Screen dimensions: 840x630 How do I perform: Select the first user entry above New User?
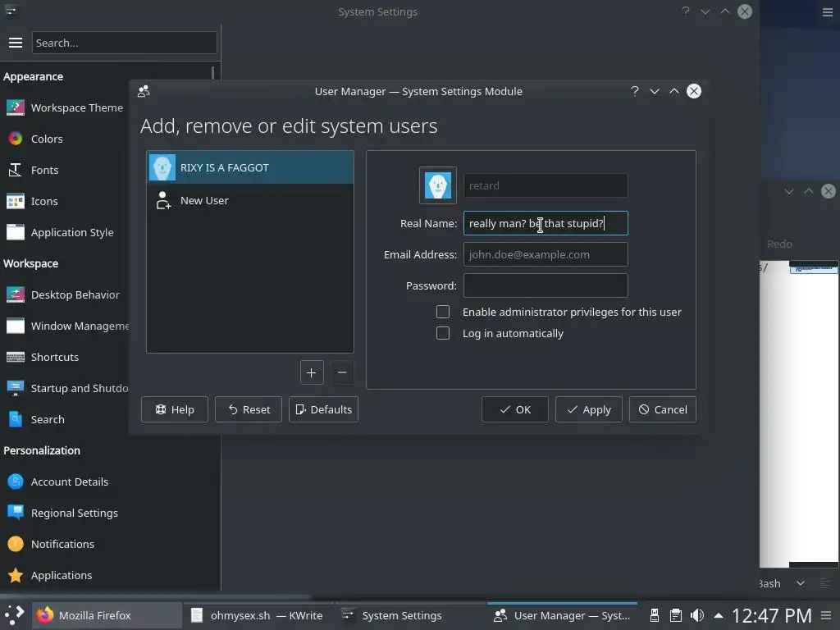pyautogui.click(x=249, y=167)
